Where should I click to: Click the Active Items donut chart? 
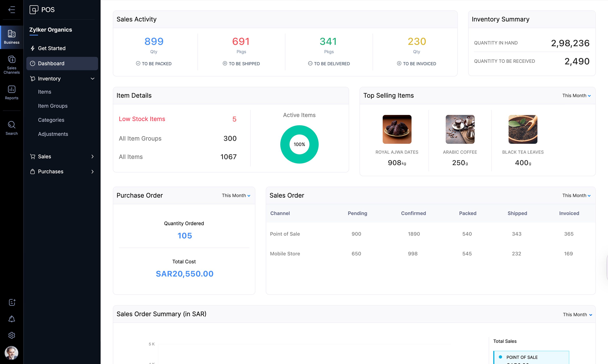pyautogui.click(x=299, y=144)
